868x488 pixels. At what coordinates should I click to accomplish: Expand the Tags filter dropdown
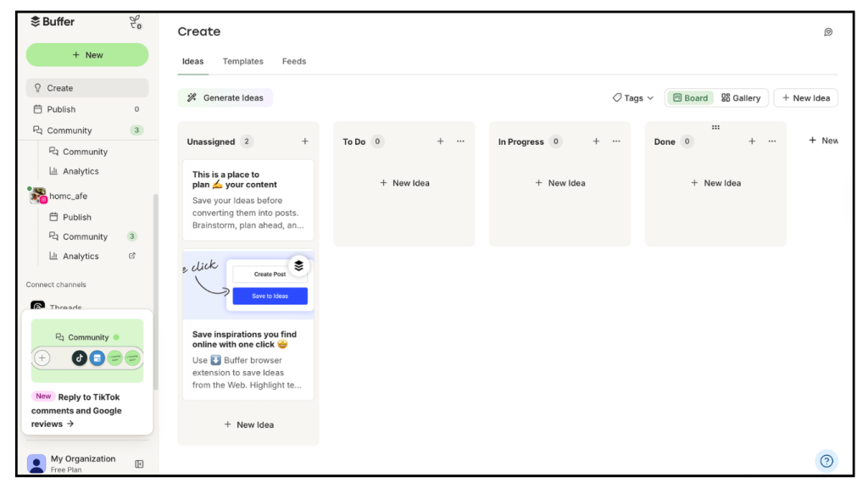coord(633,98)
